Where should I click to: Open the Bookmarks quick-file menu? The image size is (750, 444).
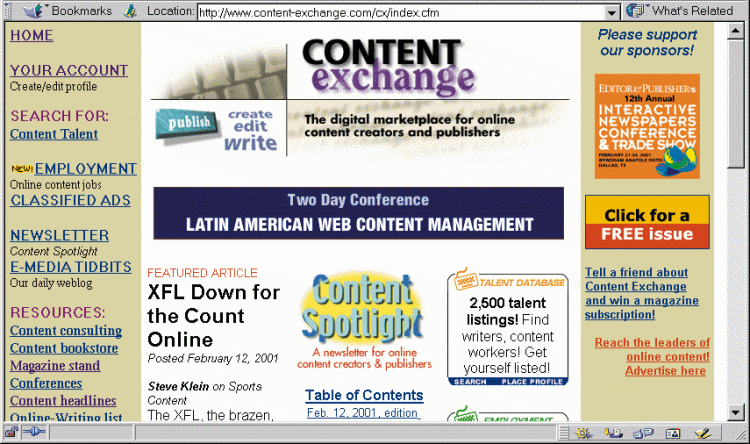point(67,11)
